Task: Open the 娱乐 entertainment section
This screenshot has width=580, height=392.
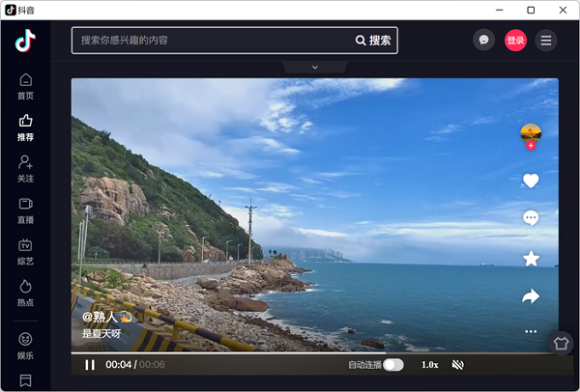Action: tap(25, 347)
